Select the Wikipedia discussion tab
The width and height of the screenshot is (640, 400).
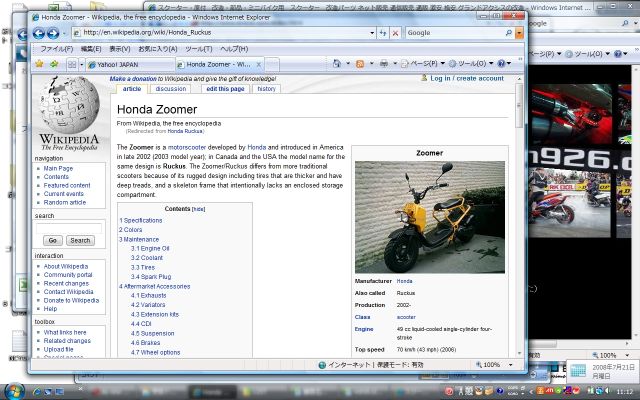pyautogui.click(x=171, y=89)
